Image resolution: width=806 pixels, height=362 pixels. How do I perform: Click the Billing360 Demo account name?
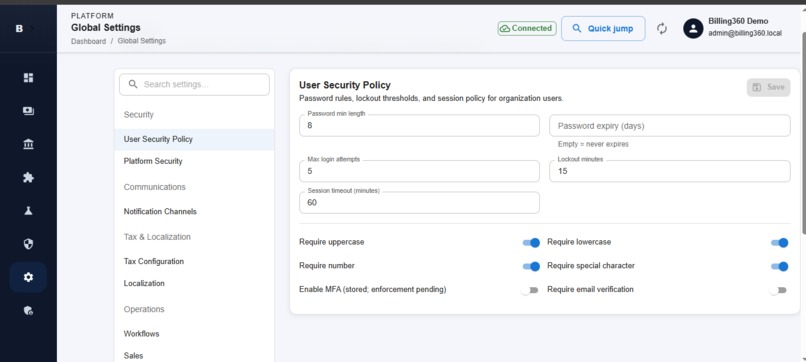738,21
